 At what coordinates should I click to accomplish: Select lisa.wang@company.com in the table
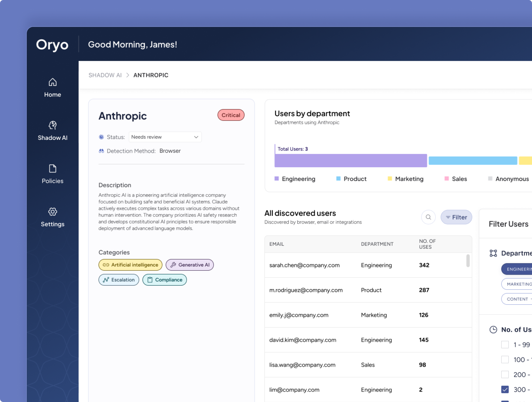[302, 365]
